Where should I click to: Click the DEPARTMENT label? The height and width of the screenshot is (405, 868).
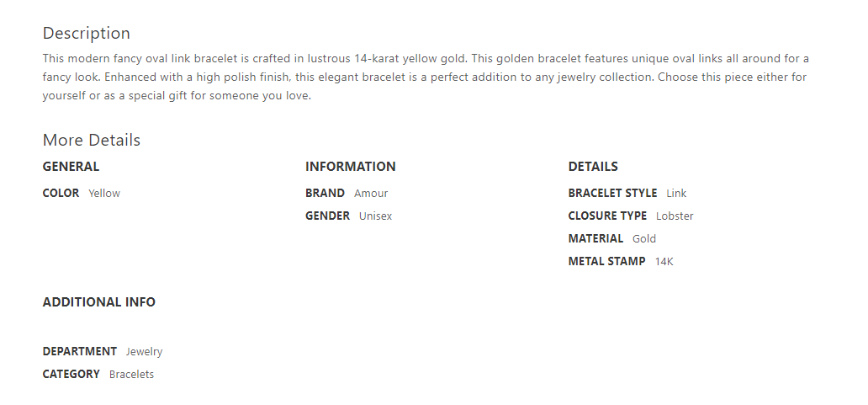pos(80,352)
